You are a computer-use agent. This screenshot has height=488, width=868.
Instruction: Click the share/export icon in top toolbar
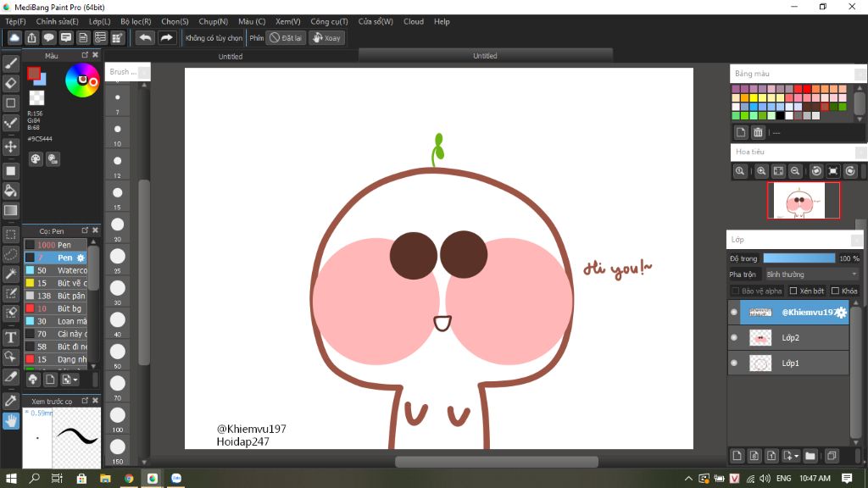click(x=31, y=37)
